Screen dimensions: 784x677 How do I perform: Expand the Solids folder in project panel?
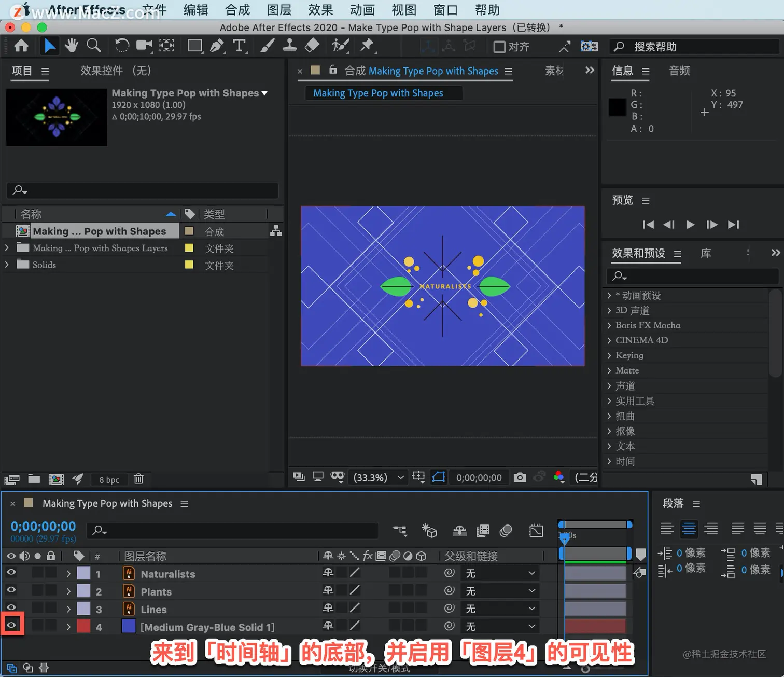[7, 265]
